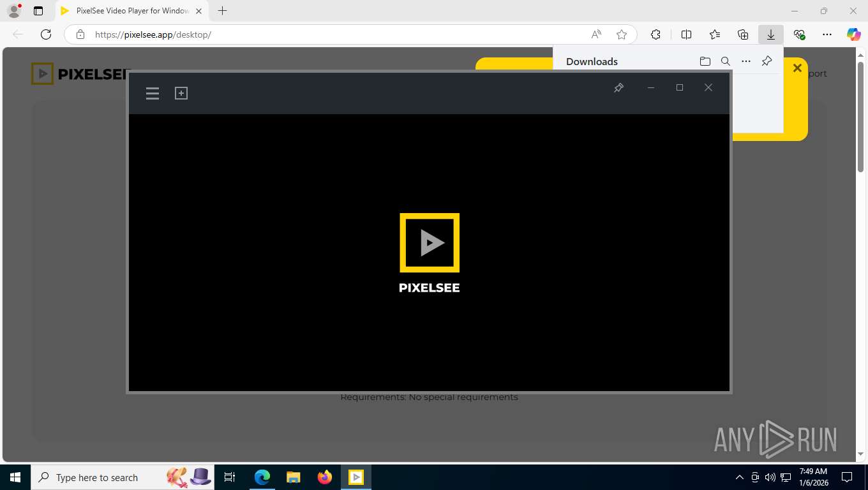Open the volume icon in system tray
This screenshot has width=868, height=490.
pos(770,477)
